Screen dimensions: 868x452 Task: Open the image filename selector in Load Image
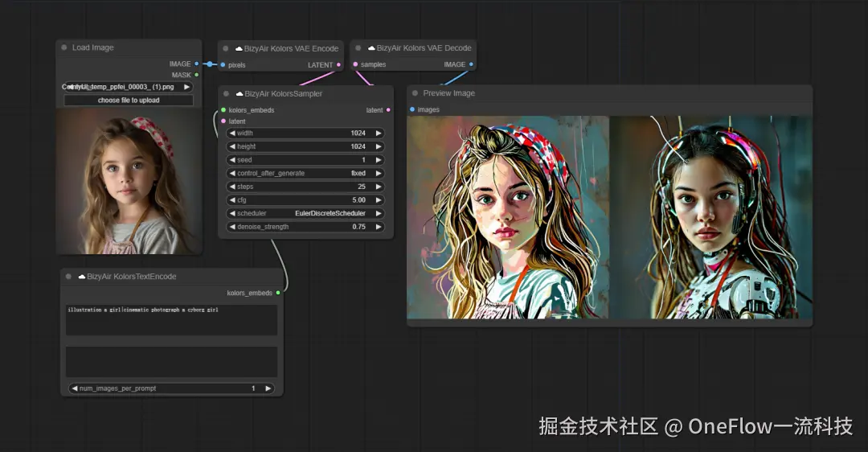tap(129, 87)
